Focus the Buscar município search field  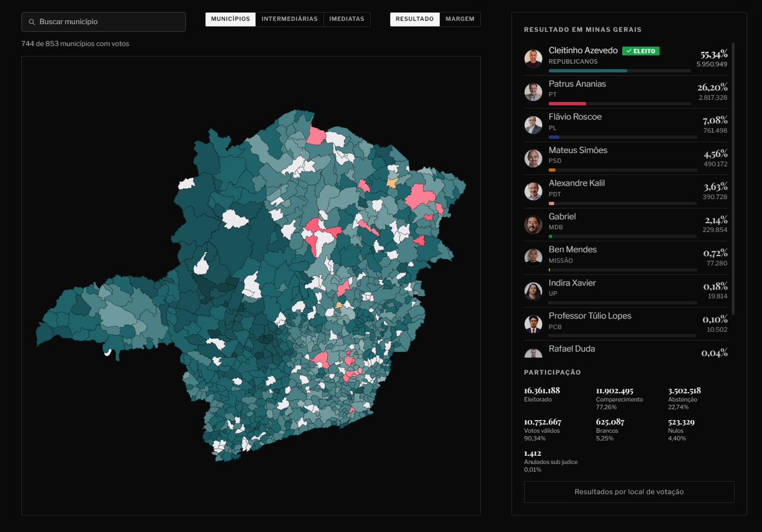click(104, 22)
